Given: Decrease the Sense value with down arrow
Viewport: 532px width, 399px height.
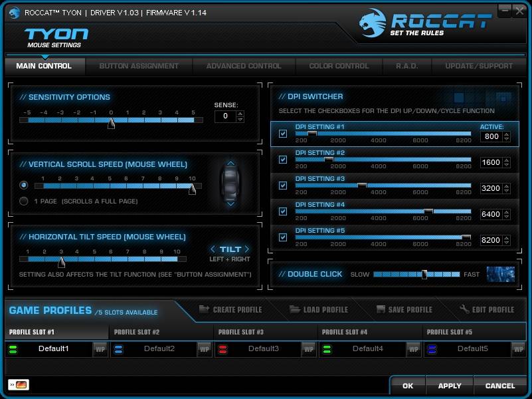Looking at the screenshot, I should (240, 120).
